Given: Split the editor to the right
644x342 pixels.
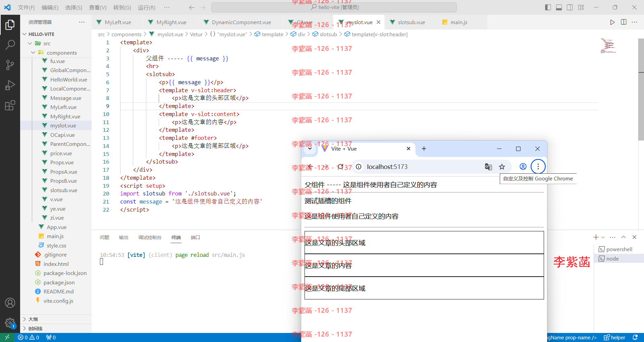Looking at the screenshot, I should coord(624,22).
